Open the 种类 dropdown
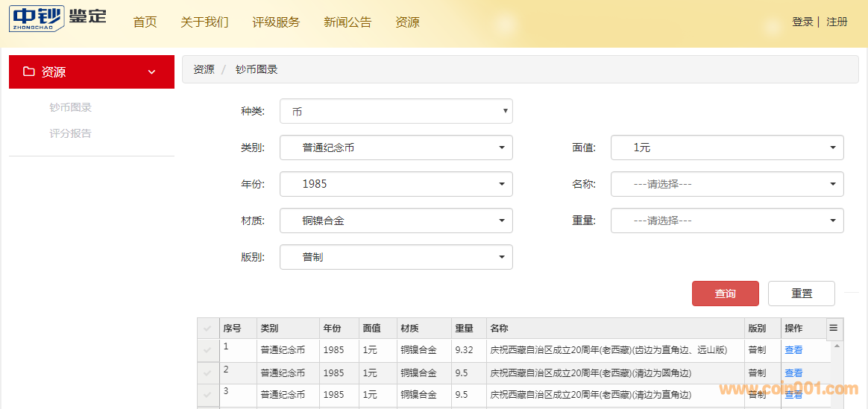868x409 pixels. coord(396,112)
